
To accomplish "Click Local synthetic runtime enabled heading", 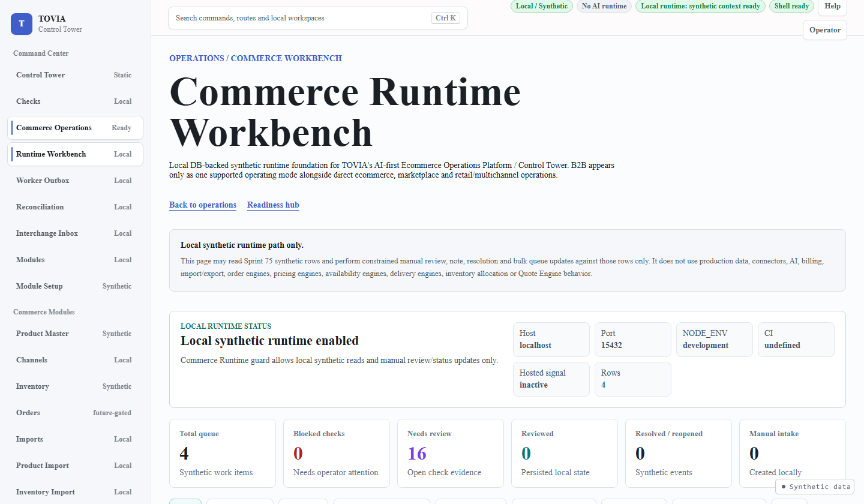I will (x=269, y=341).
